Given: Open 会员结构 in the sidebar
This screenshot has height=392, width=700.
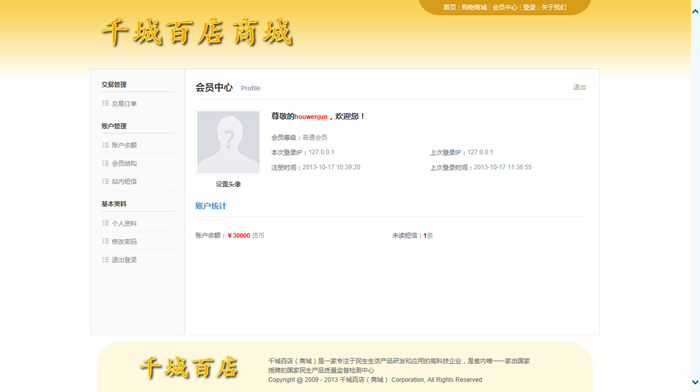Looking at the screenshot, I should (124, 163).
